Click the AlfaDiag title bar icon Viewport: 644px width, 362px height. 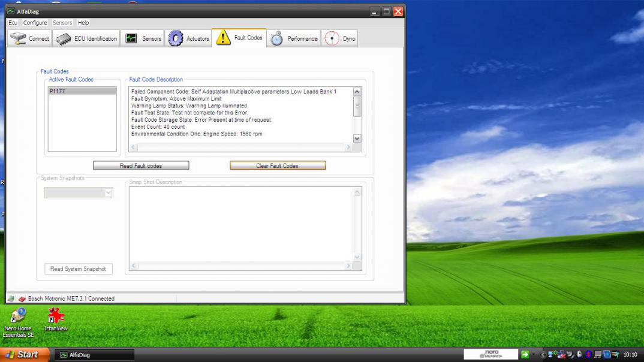pyautogui.click(x=11, y=11)
